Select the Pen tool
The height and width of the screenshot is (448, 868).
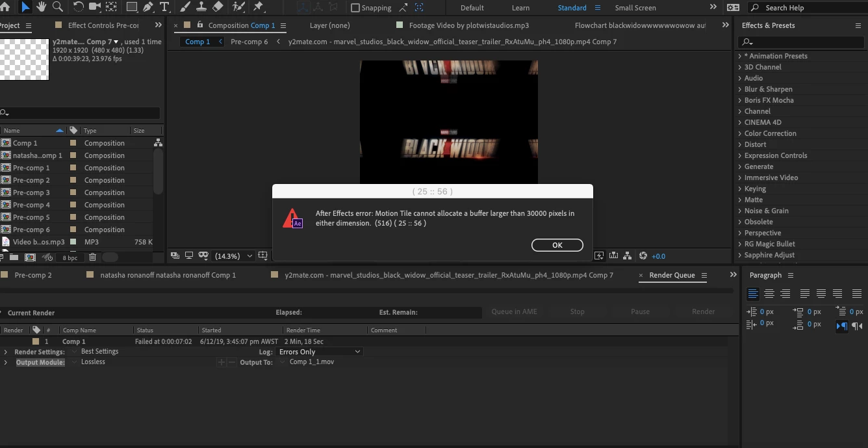point(148,7)
